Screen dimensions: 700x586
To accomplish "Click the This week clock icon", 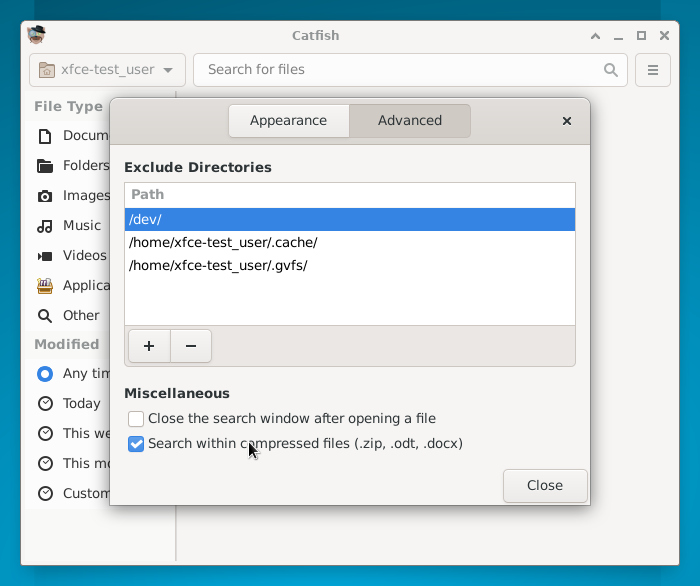I will (x=45, y=433).
